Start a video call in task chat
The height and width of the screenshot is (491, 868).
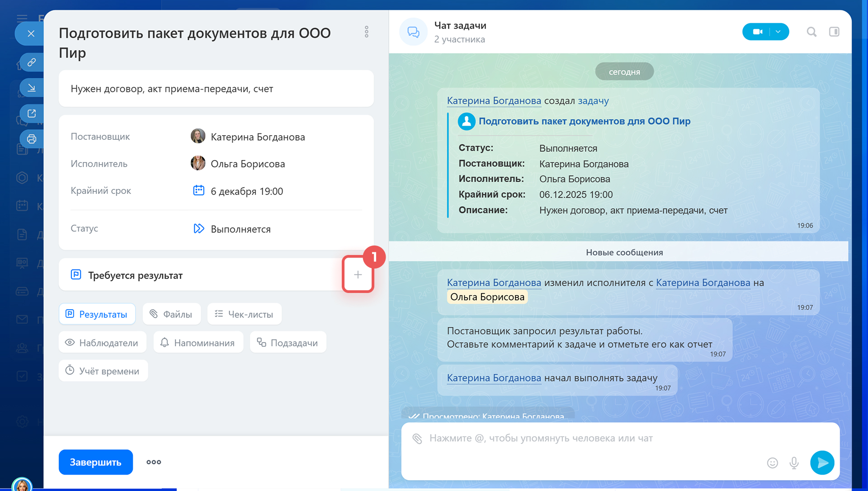click(x=757, y=32)
